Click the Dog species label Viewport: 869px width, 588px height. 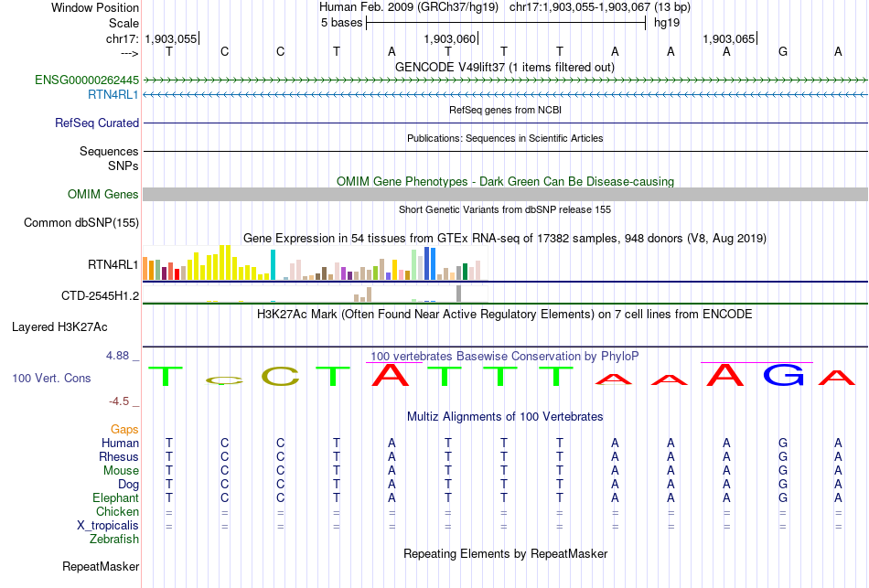pos(128,485)
